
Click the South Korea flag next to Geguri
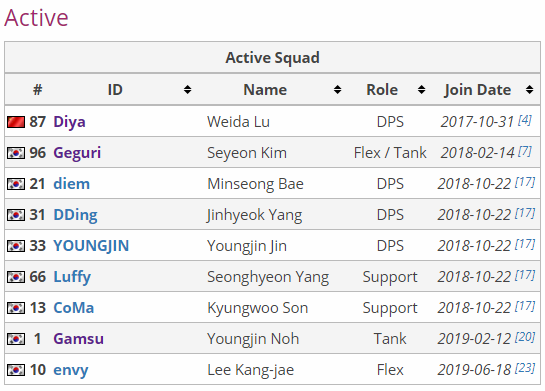(x=16, y=153)
